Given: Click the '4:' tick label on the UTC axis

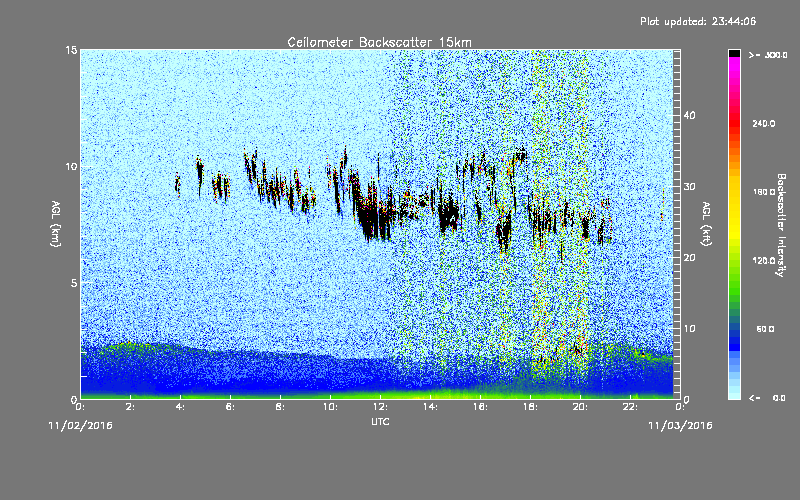Looking at the screenshot, I should (181, 407).
